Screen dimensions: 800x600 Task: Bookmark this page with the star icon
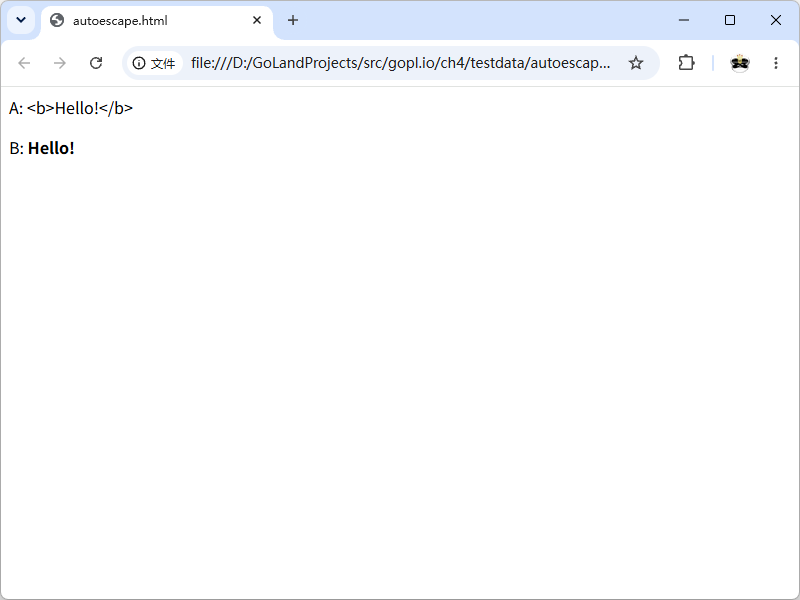(x=636, y=63)
